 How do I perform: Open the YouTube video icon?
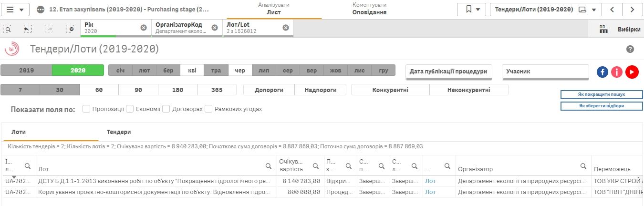[x=632, y=72]
